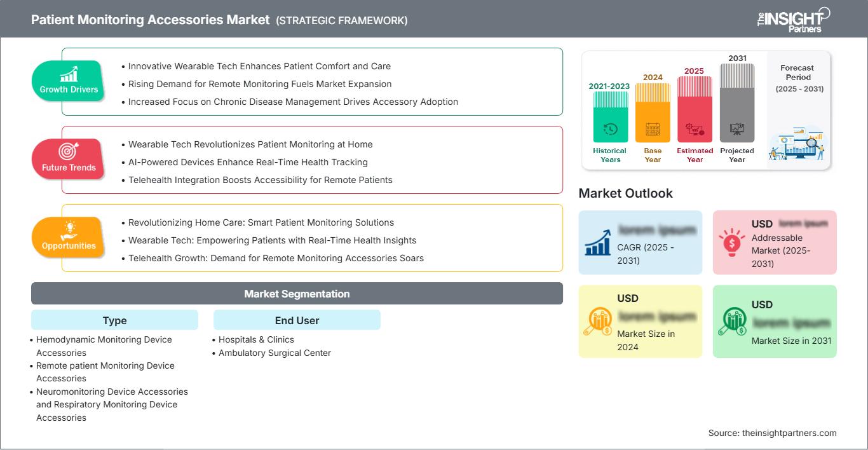Click 'Rising Demand for Remote Monitoring' bullet
Image resolution: width=868 pixels, height=450 pixels.
pos(260,84)
